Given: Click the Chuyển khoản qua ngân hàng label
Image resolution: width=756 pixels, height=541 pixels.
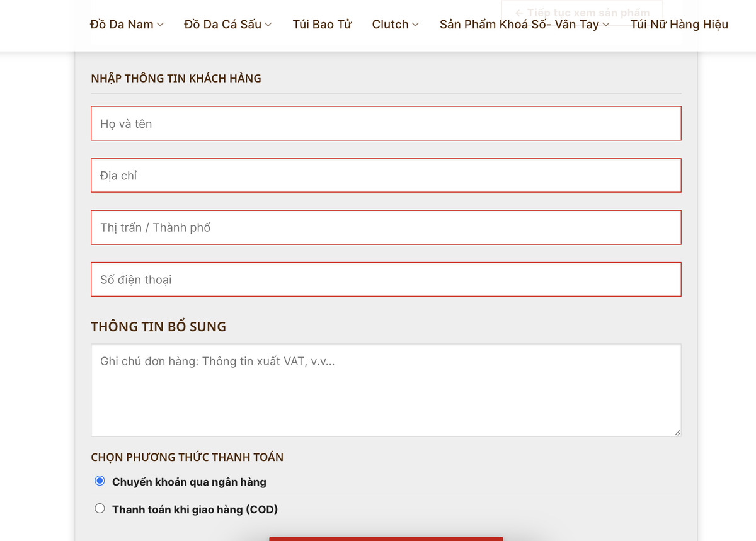Looking at the screenshot, I should coord(189,482).
